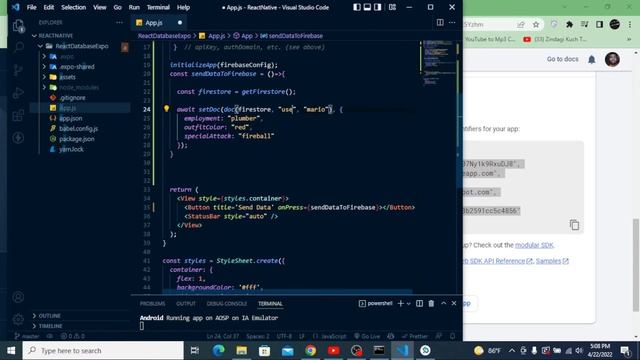Open the File menu
Image resolution: width=640 pixels, height=360 pixels.
(31, 7)
